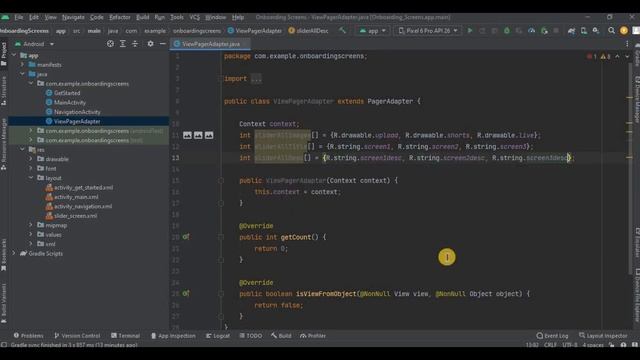Viewport: 640px width, 360px height.
Task: Click Expand All icon in Project panel
Action: [x=122, y=44]
